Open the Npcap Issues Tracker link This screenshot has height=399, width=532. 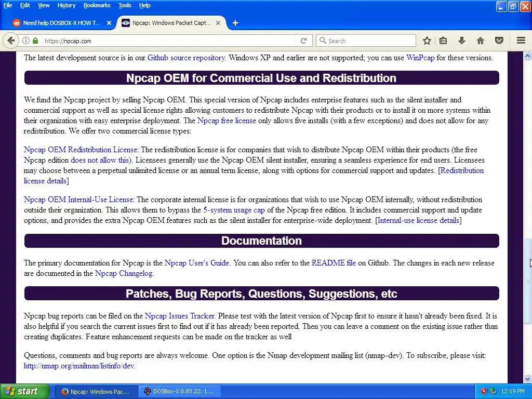pyautogui.click(x=179, y=316)
